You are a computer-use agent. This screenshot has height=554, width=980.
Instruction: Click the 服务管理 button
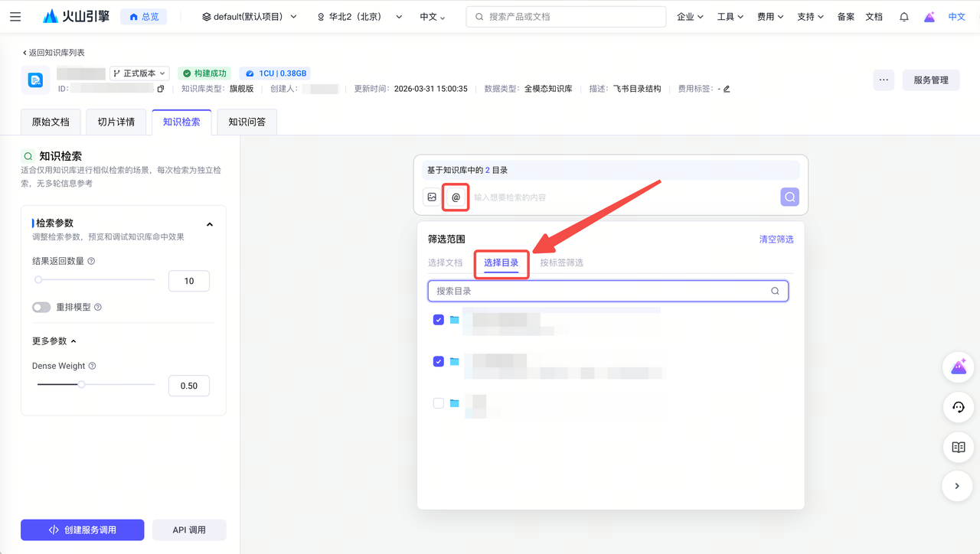click(x=931, y=80)
